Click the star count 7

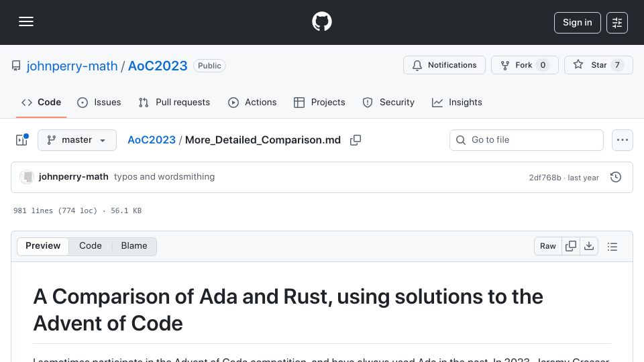(617, 65)
